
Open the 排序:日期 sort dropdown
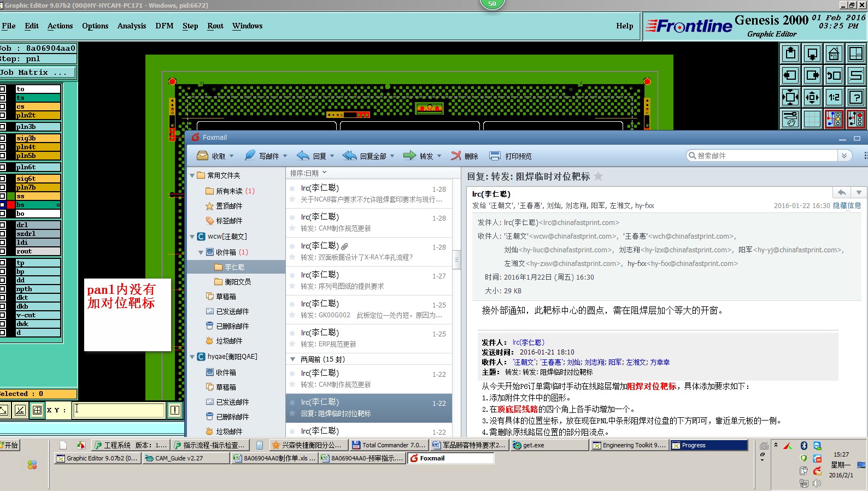click(308, 173)
